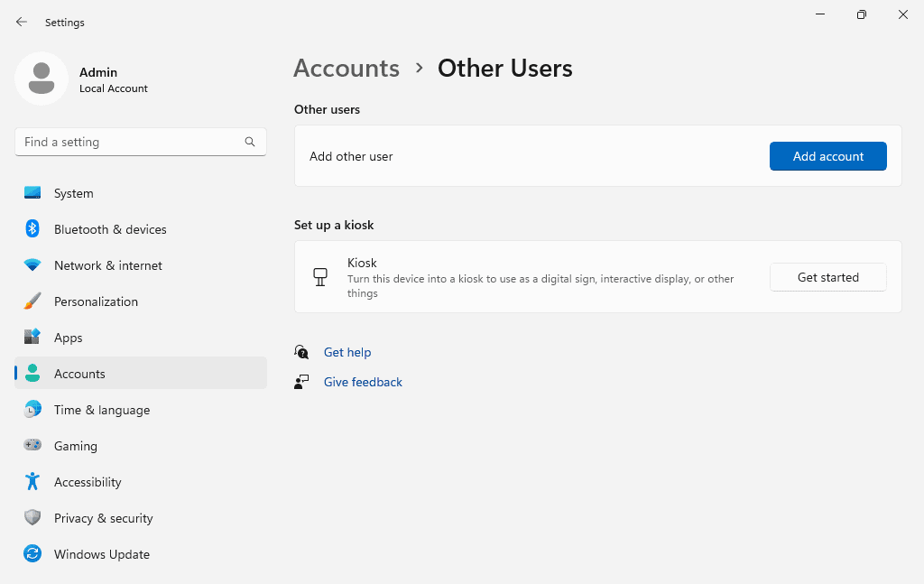Click the Give feedback person icon
The height and width of the screenshot is (584, 924).
point(301,382)
